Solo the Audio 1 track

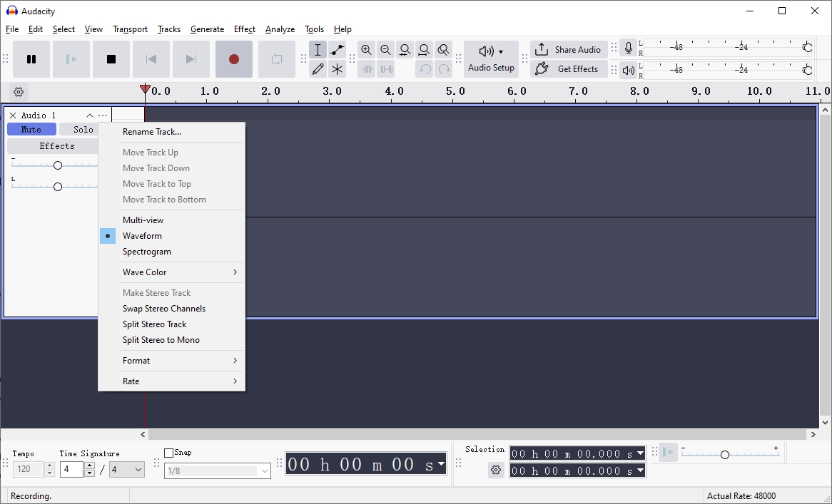[x=78, y=129]
